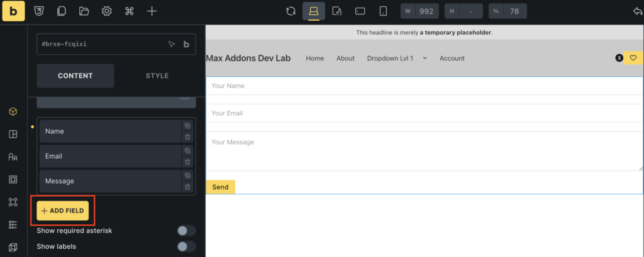This screenshot has height=257, width=644.
Task: Delete the Email field
Action: pos(187,162)
